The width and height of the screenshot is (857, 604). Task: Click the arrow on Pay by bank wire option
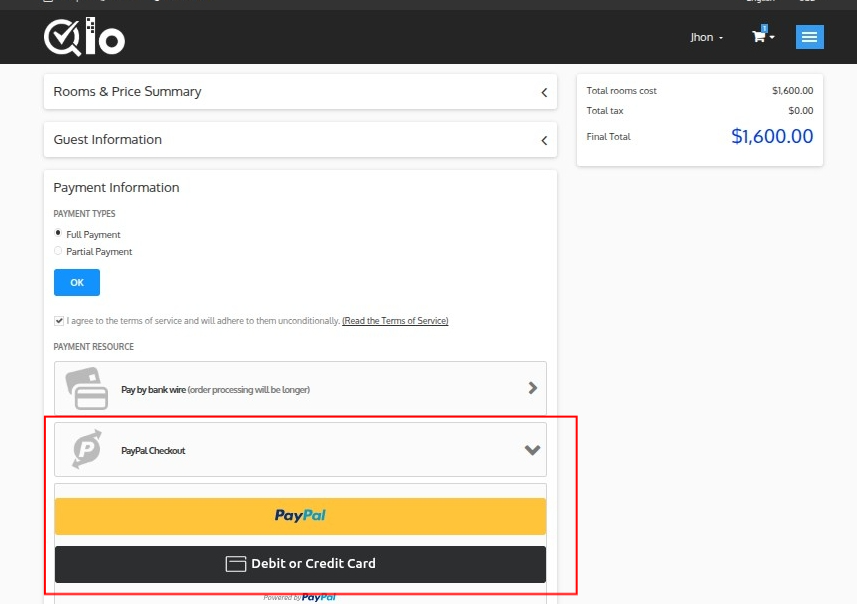point(532,388)
